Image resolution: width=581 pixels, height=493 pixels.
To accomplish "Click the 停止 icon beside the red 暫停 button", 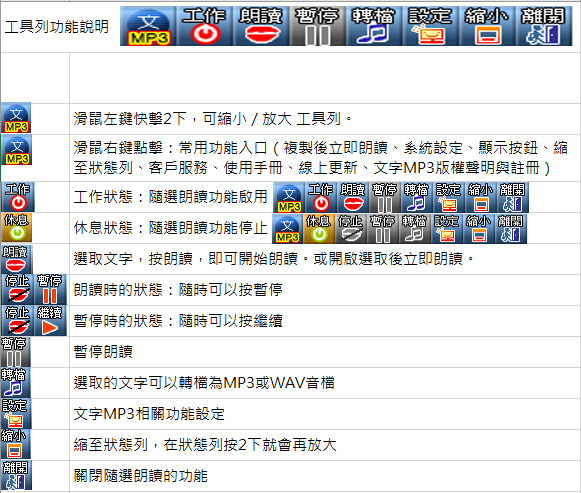I will (17, 289).
